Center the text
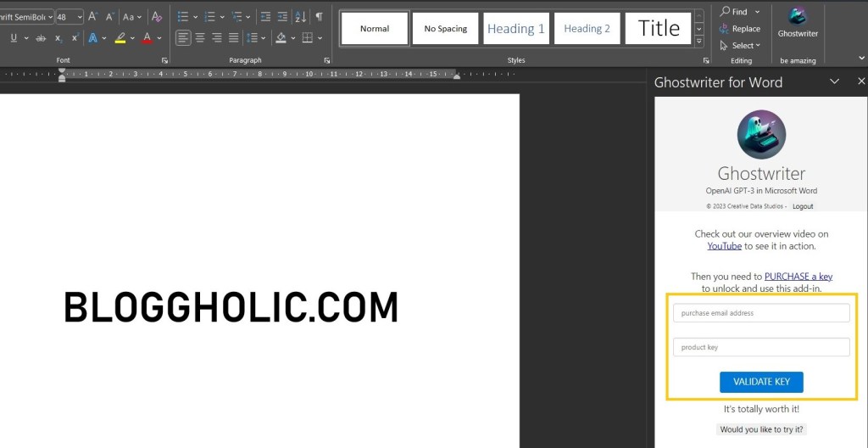The height and width of the screenshot is (448, 868). [x=200, y=38]
